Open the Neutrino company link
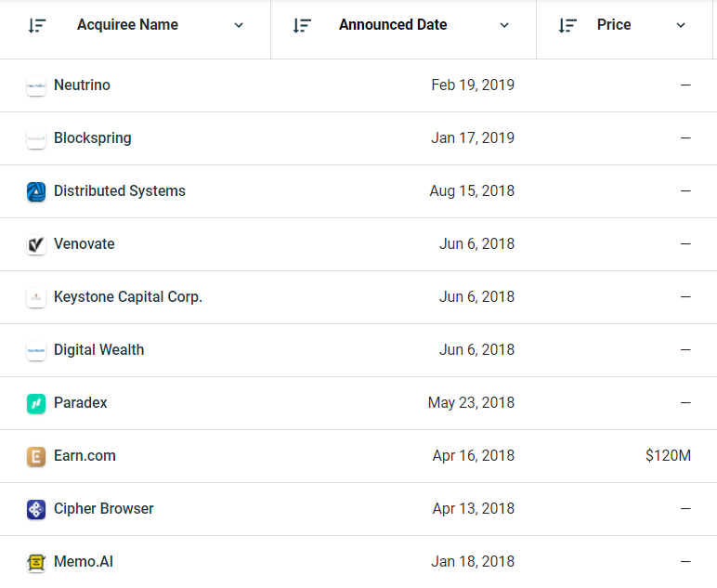 [x=82, y=85]
